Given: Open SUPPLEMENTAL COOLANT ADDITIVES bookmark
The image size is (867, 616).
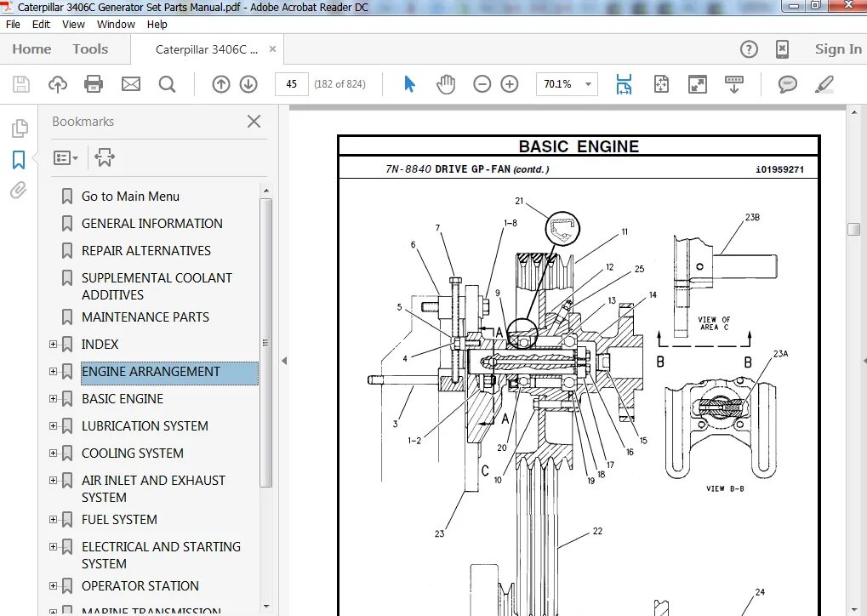Looking at the screenshot, I should click(157, 286).
